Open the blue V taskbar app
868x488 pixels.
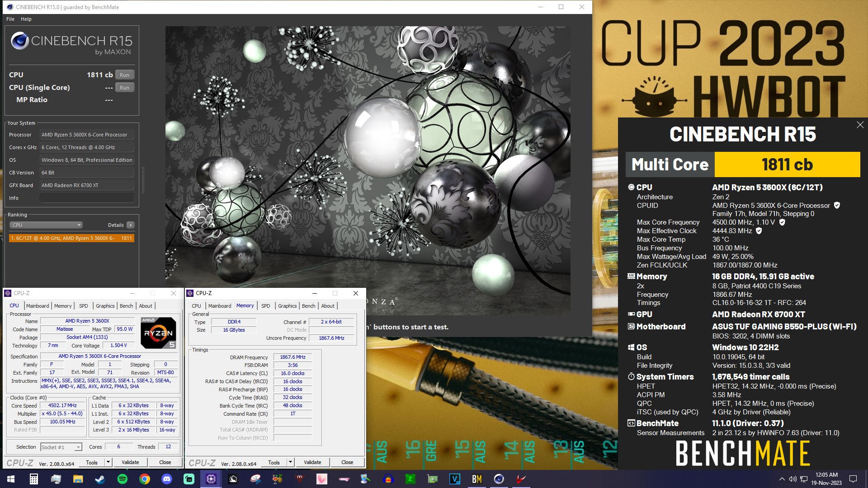(x=454, y=479)
